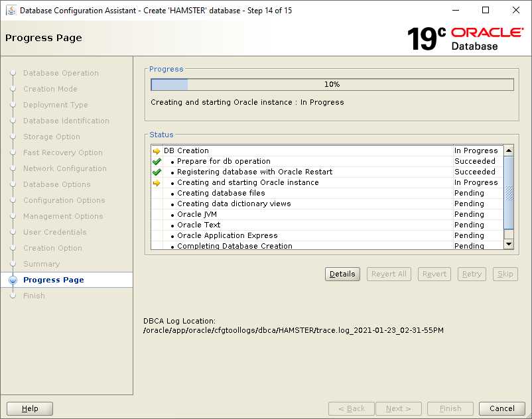Click the green checkmark beside Registering database with Oracle Restart
Image resolution: width=532 pixels, height=419 pixels.
(157, 172)
